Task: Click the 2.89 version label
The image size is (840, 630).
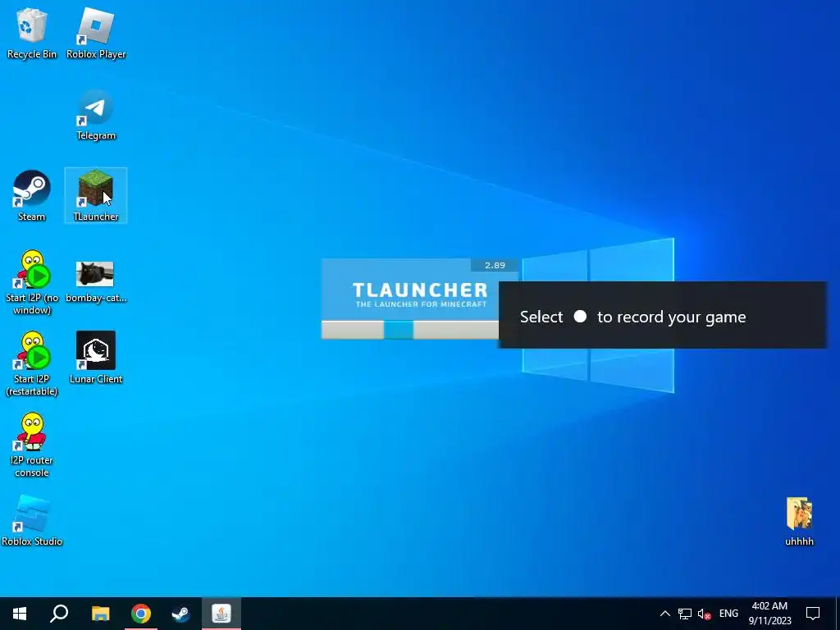Action: click(x=495, y=265)
